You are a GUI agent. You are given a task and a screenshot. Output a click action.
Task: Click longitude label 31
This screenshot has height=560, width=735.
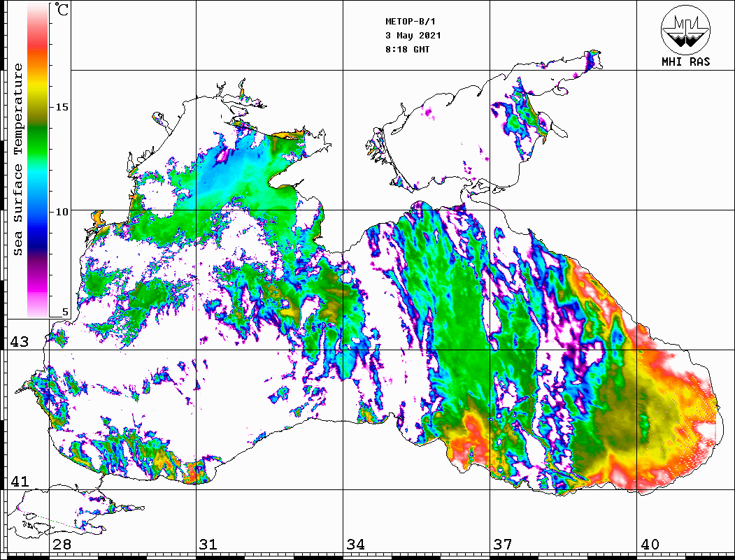click(208, 544)
